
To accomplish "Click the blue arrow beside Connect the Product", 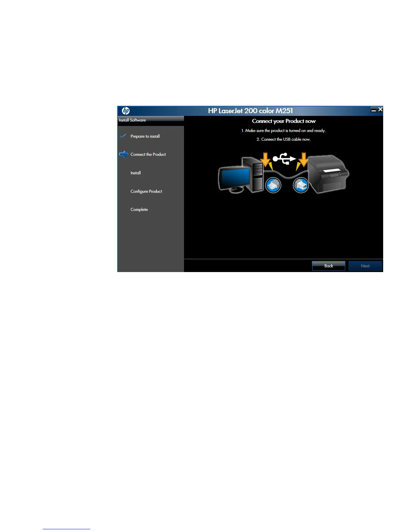I will (x=124, y=154).
